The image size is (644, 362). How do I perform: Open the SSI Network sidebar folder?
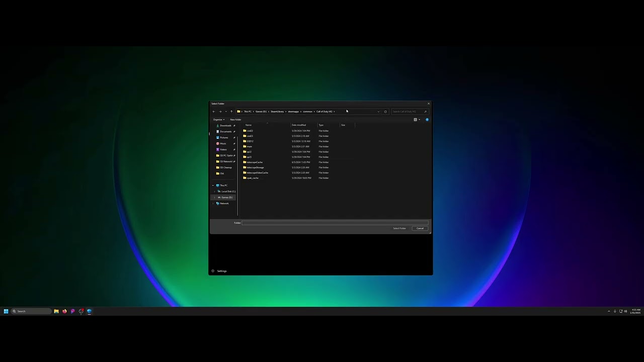click(x=226, y=162)
